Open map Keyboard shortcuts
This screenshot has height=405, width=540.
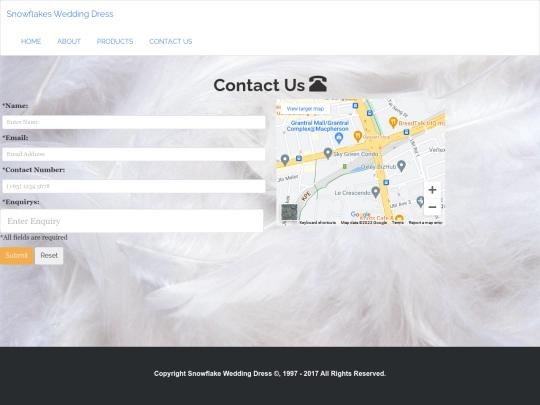[x=318, y=223]
